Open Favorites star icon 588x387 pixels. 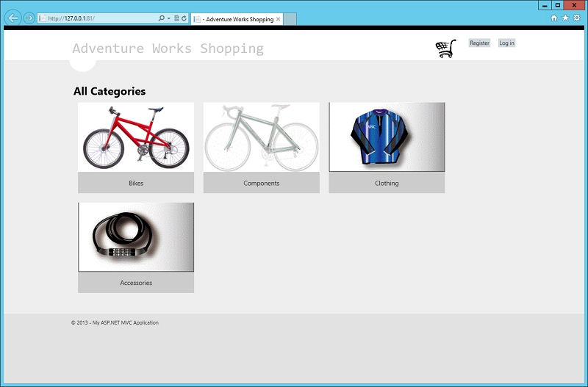click(565, 18)
